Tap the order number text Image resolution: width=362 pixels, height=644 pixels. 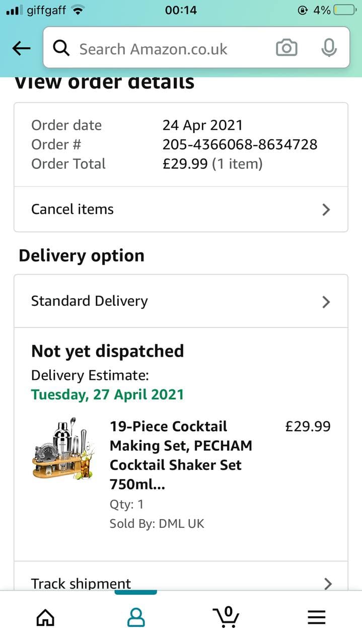point(240,144)
